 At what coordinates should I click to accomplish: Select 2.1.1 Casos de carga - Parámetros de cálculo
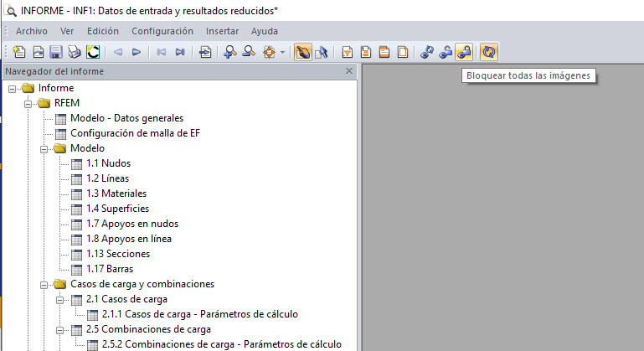tap(200, 314)
